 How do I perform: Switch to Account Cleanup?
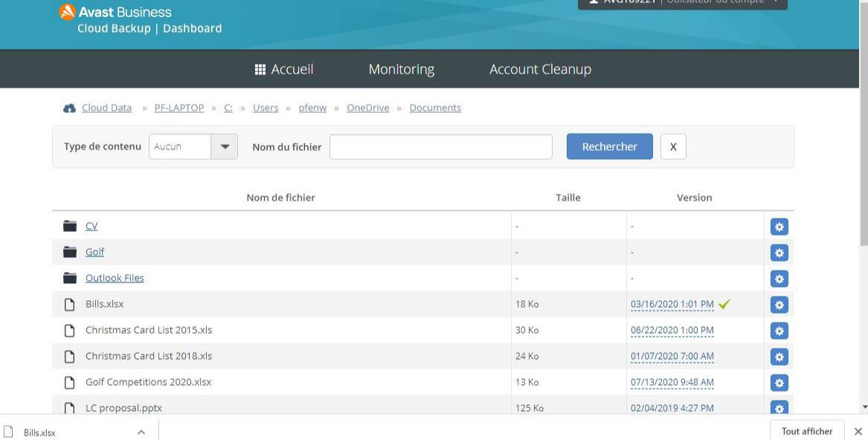point(540,69)
